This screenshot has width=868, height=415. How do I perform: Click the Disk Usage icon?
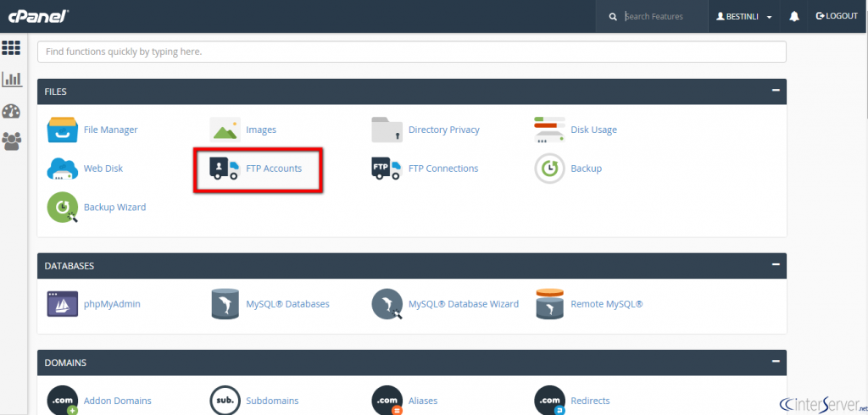pos(549,130)
